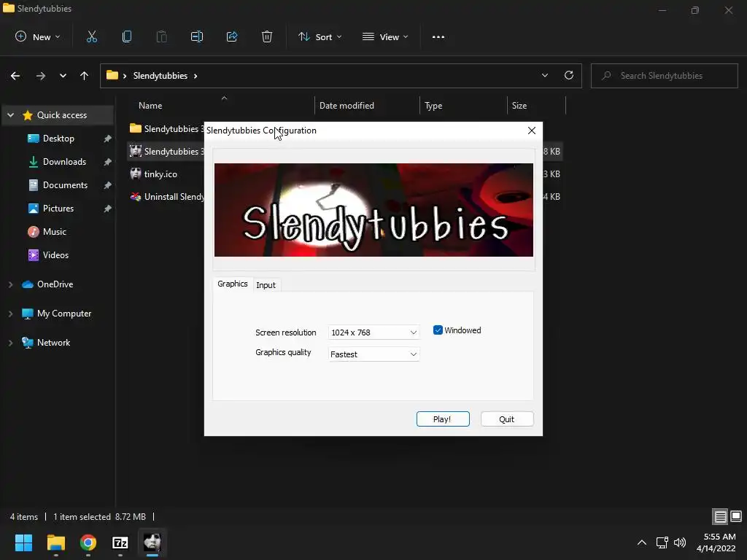Click the Cut scissors icon in toolbar

(x=92, y=36)
